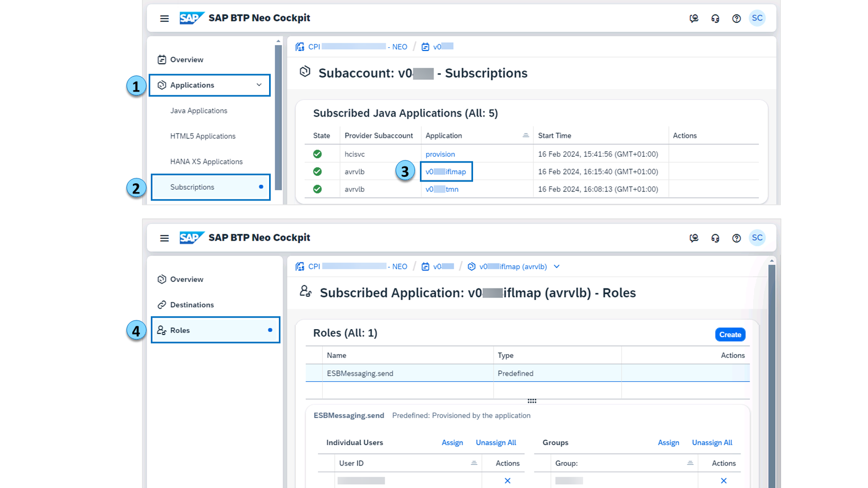868x488 pixels.
Task: Assign an individual user to the role
Action: [x=452, y=443]
